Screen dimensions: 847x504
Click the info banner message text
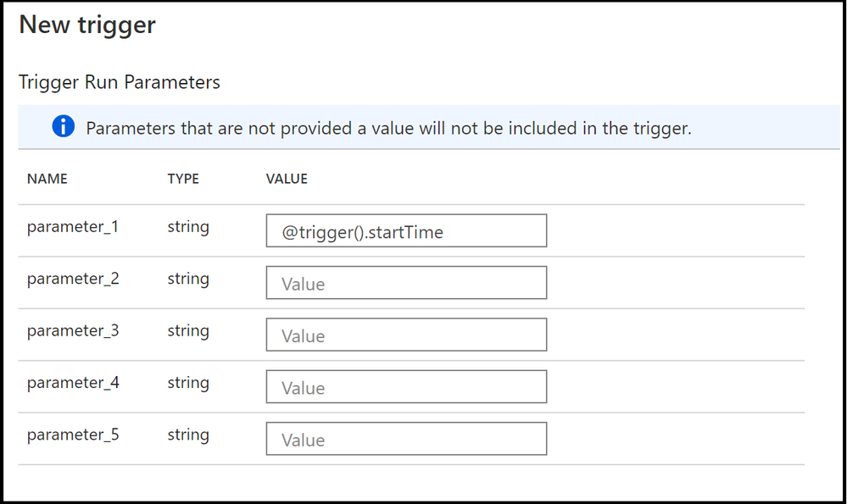tap(388, 129)
